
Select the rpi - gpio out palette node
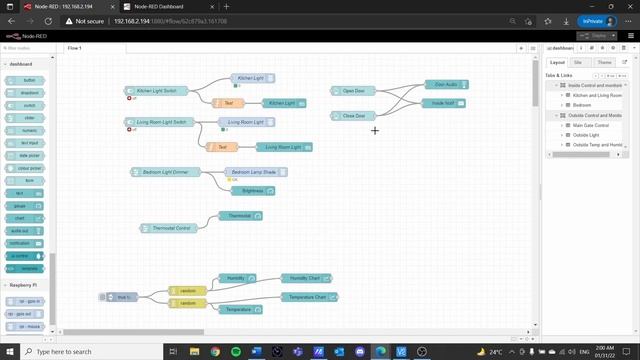point(25,314)
